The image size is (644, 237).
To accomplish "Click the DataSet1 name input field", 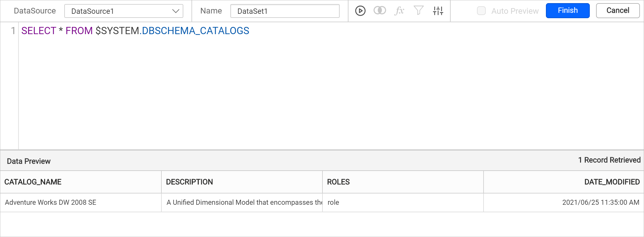I will [285, 11].
